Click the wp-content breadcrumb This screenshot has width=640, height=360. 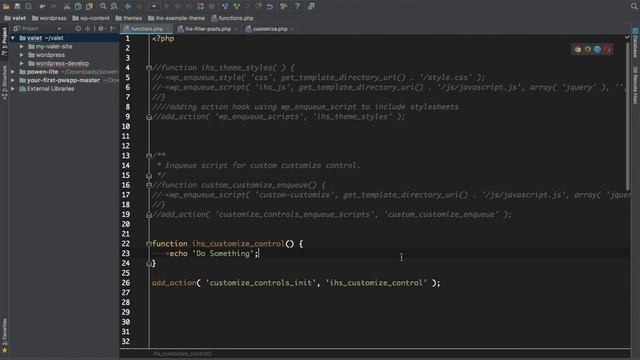coord(91,18)
